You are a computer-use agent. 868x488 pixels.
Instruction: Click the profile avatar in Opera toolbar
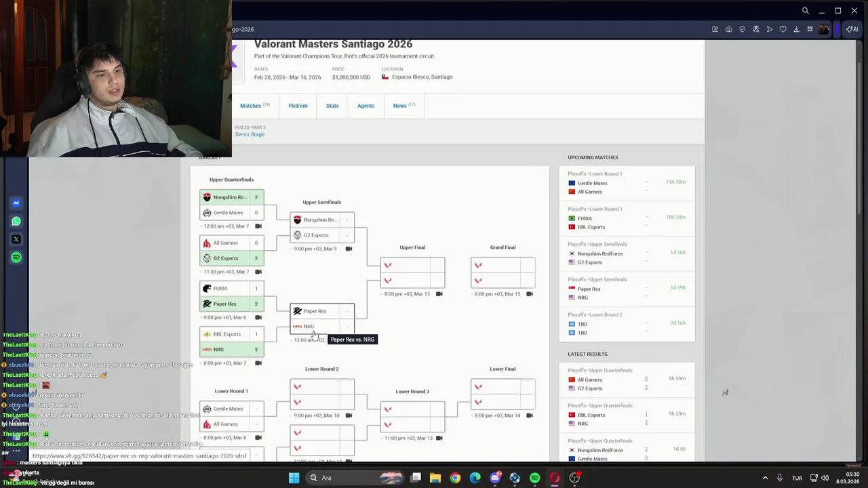click(x=823, y=29)
